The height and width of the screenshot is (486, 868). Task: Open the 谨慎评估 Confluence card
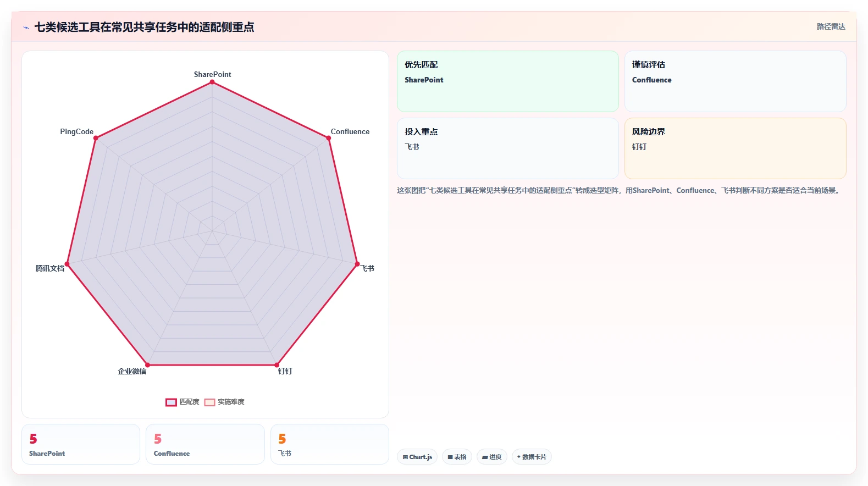coord(735,81)
